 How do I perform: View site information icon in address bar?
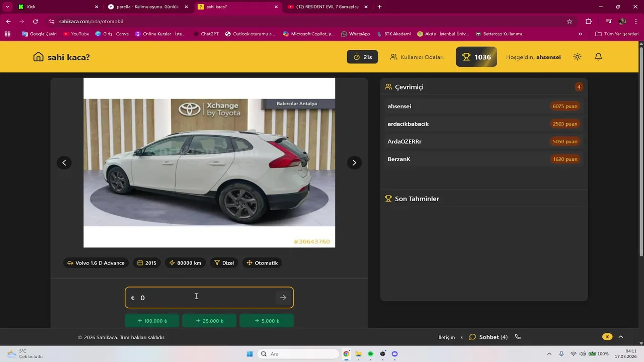[51, 22]
